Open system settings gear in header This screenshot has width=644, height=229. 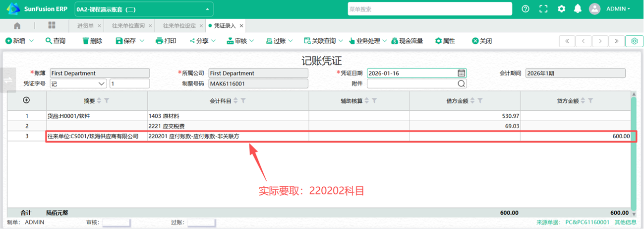click(561, 9)
